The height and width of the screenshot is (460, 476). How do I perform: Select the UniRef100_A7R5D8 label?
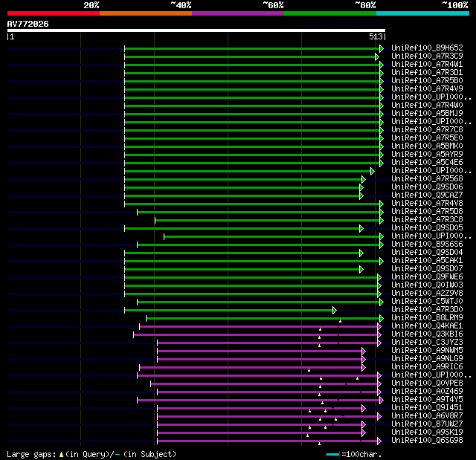click(427, 212)
